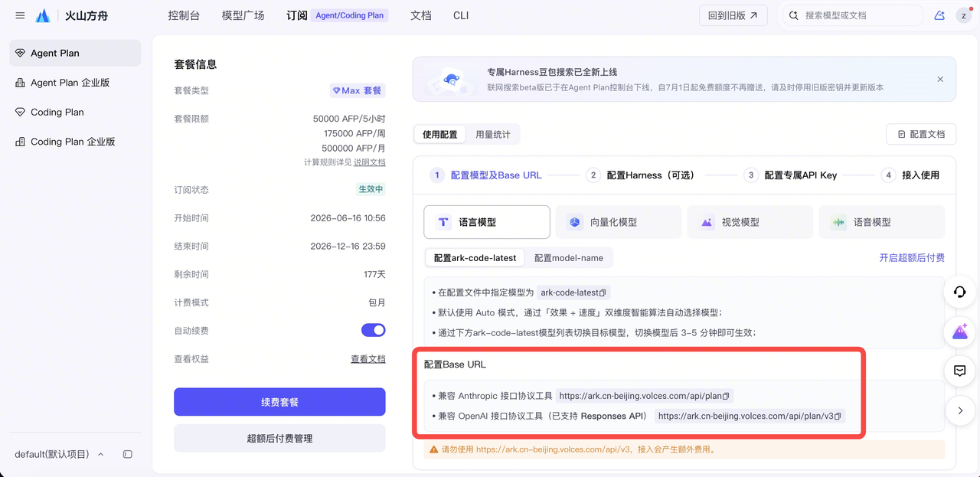
Task: Copy the Anthropic-compatible base URL
Action: (x=726, y=396)
